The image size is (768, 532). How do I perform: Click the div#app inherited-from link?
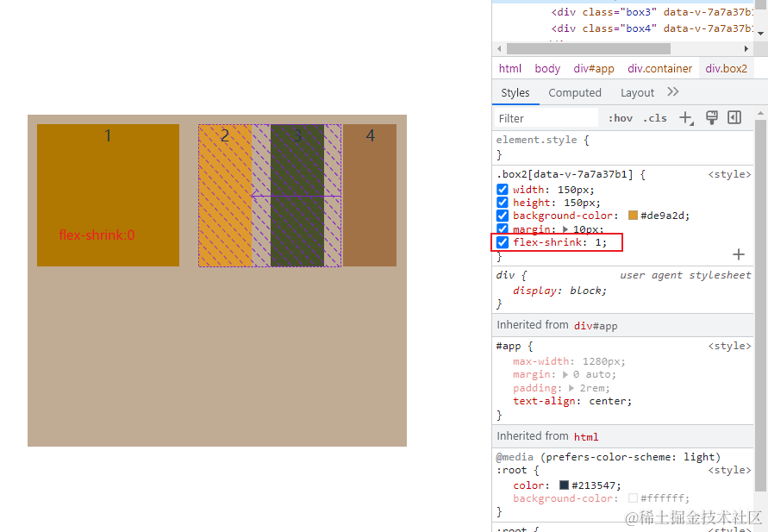point(595,326)
